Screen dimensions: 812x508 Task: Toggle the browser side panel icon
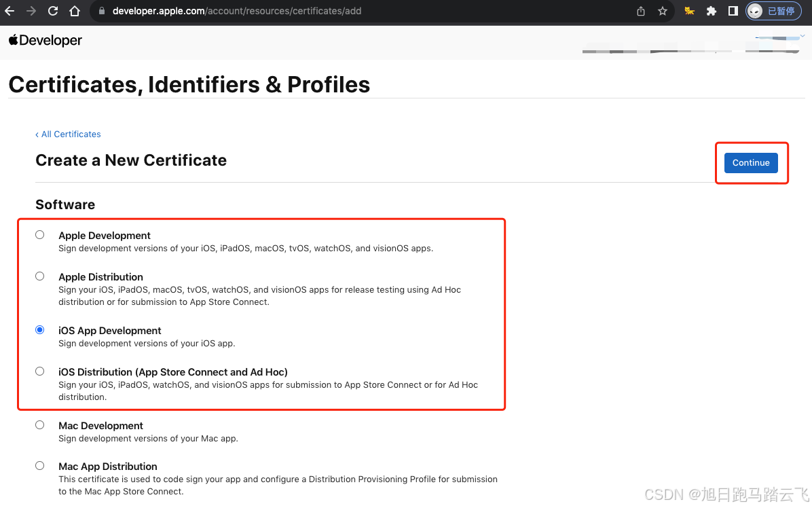pyautogui.click(x=733, y=11)
